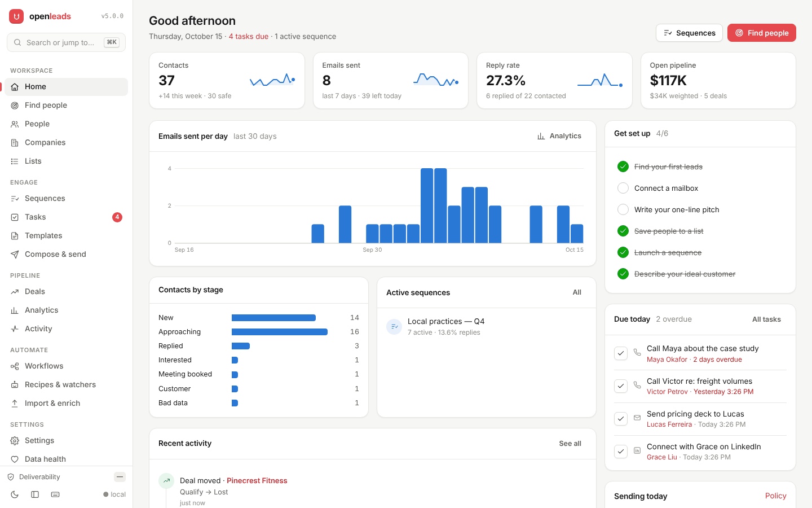Check off Connect with Grace on LinkedIn
The height and width of the screenshot is (508, 812).
(621, 452)
